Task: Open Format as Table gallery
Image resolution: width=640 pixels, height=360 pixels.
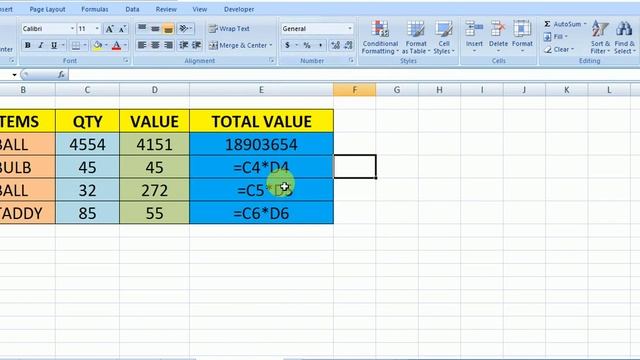Action: click(416, 38)
